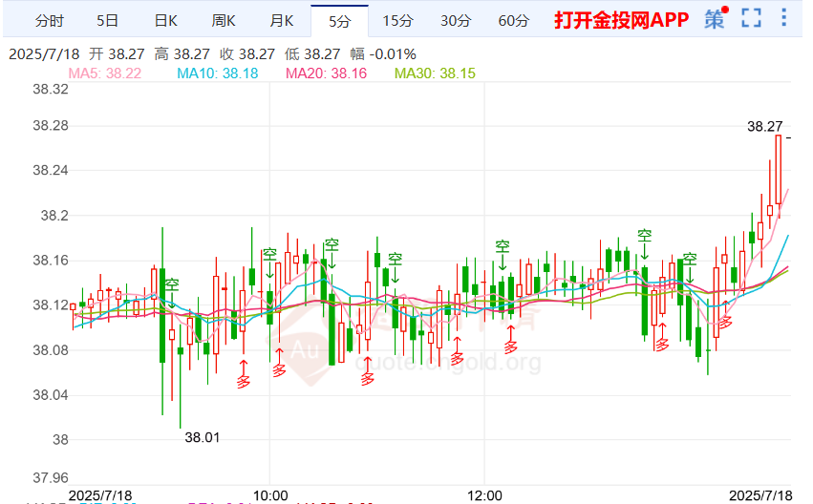Open the 5日 chart tab

point(107,21)
